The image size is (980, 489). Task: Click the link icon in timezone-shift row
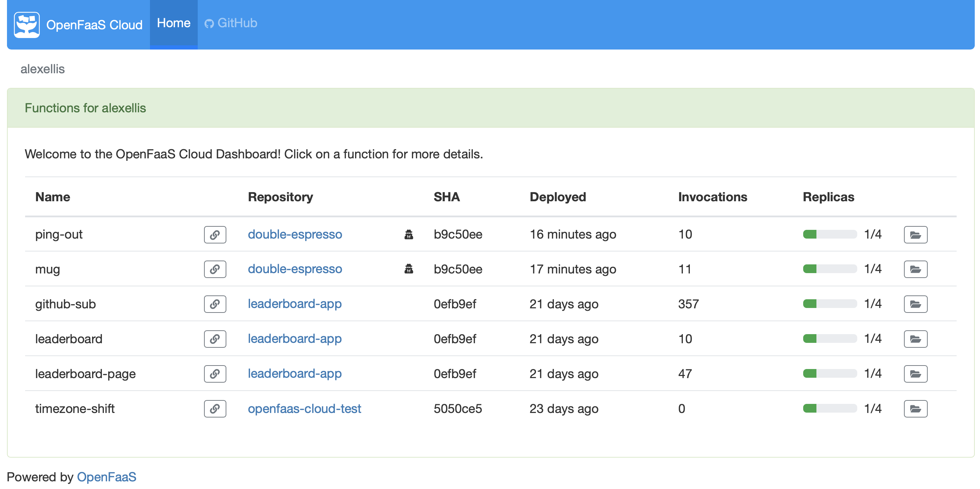[215, 409]
